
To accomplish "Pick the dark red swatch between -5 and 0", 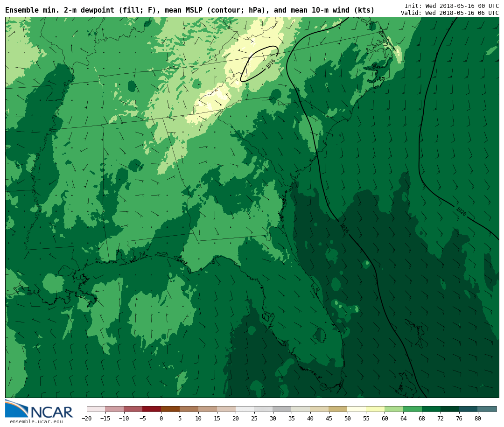I will click(152, 409).
